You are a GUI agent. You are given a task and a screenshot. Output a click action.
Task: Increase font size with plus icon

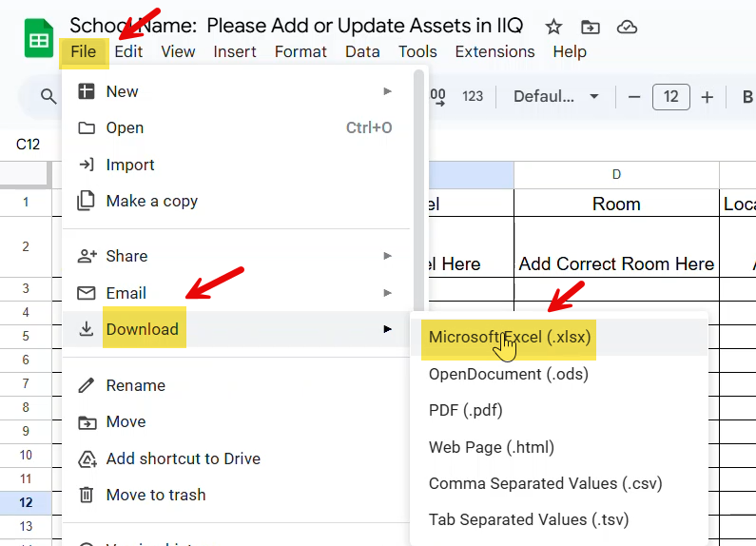[707, 96]
